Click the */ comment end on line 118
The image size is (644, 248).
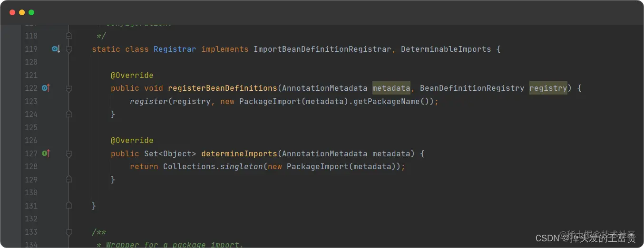(101, 36)
